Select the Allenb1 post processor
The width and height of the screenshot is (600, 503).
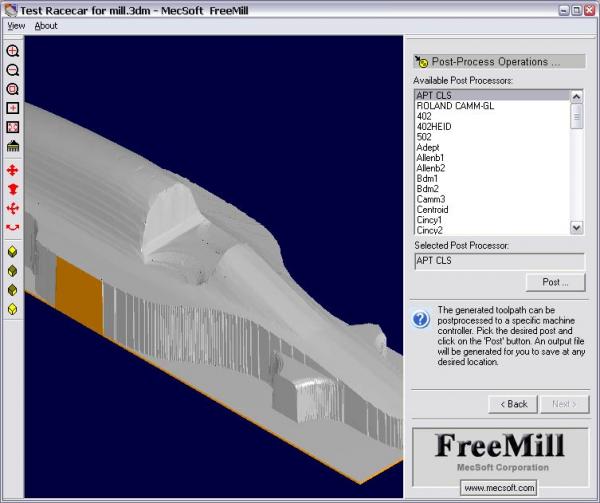click(x=492, y=158)
